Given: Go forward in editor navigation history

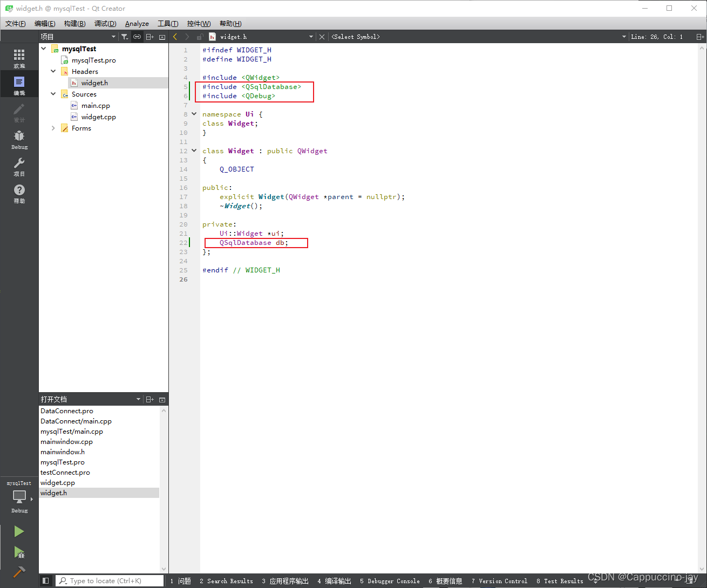Looking at the screenshot, I should tap(187, 37).
